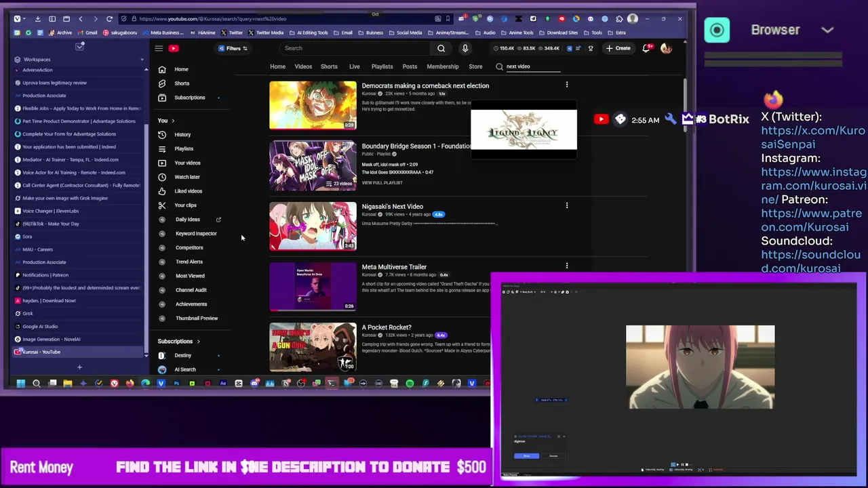Click View Full Playlist under Boundary Bridge

tap(382, 183)
